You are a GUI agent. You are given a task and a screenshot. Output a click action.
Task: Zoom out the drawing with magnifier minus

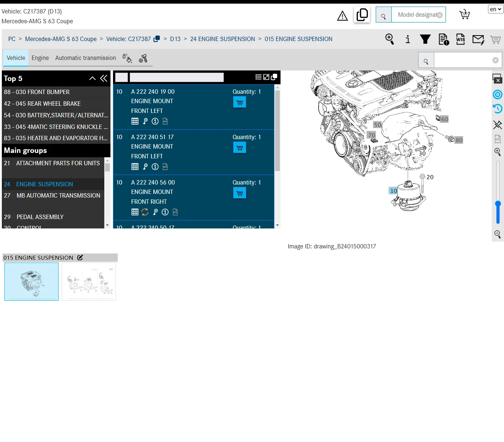click(497, 234)
